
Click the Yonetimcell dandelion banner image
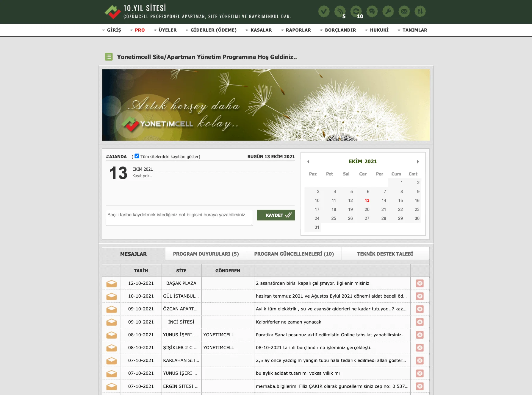pyautogui.click(x=266, y=105)
